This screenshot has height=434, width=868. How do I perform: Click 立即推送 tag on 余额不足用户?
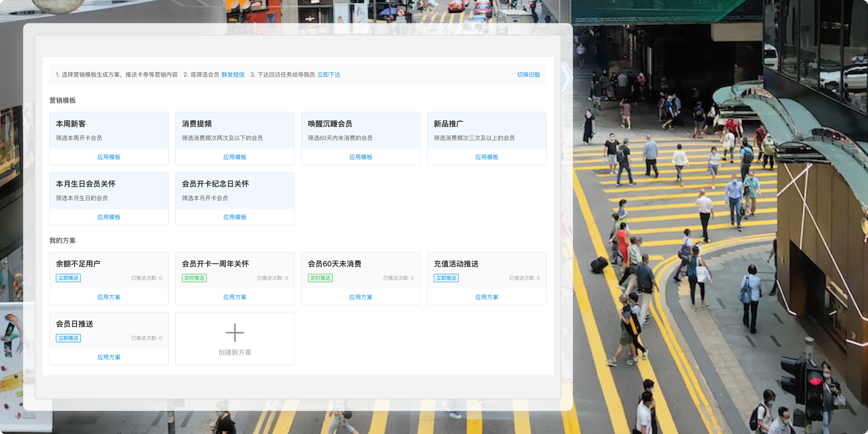tap(68, 278)
